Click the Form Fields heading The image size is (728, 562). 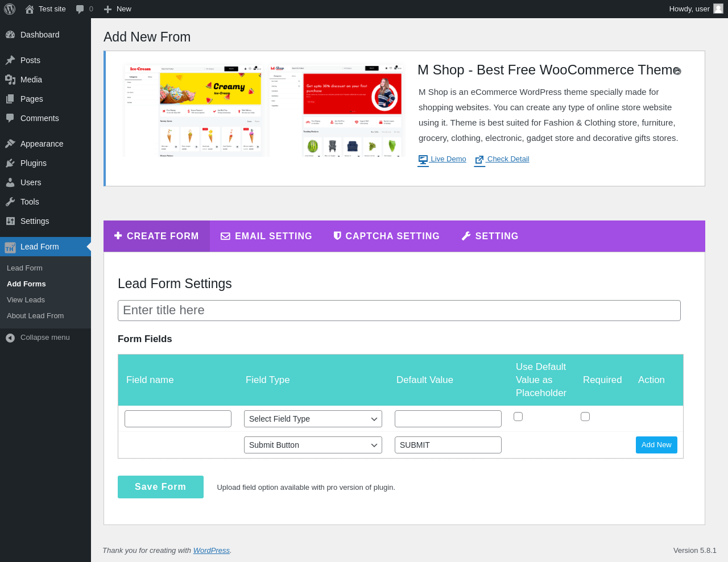pos(145,339)
